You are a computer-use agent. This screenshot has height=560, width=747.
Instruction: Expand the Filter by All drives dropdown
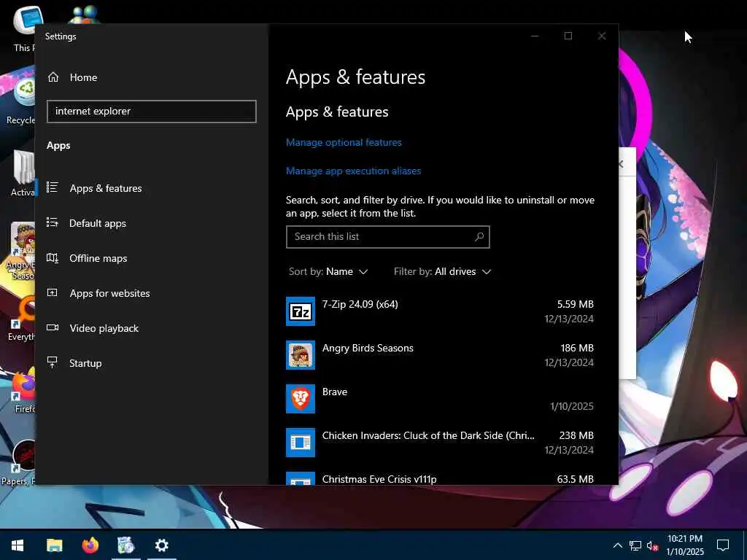point(442,271)
